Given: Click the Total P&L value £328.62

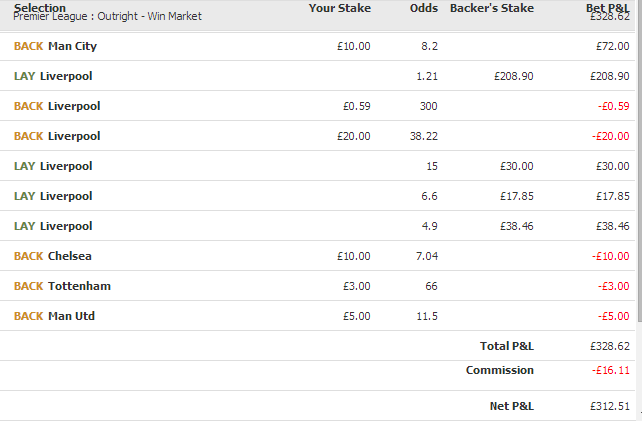Looking at the screenshot, I should [x=610, y=346].
